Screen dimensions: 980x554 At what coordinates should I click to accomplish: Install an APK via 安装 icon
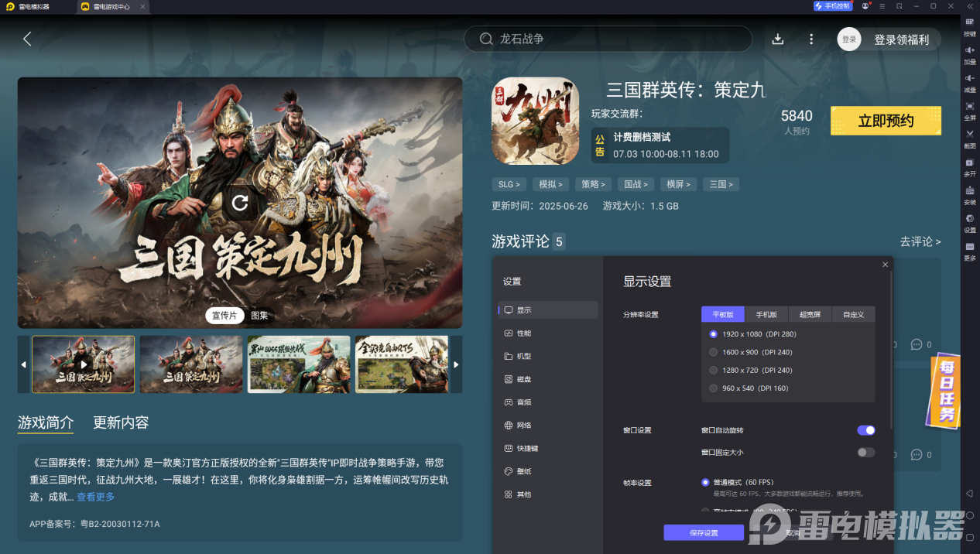[x=970, y=195]
